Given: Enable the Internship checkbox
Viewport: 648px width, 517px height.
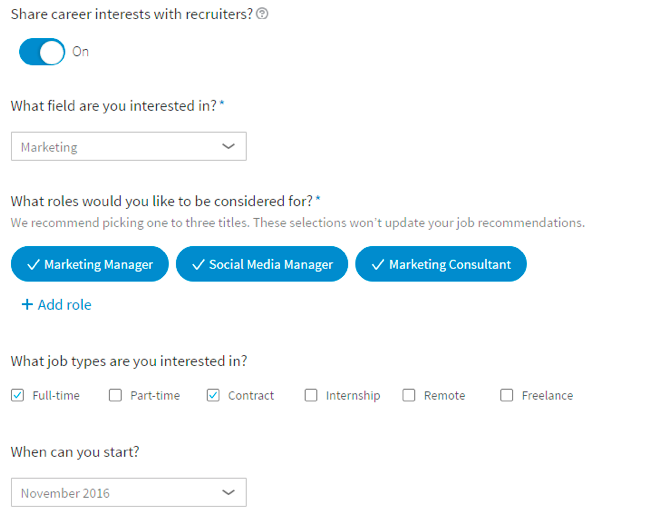Looking at the screenshot, I should (x=311, y=395).
